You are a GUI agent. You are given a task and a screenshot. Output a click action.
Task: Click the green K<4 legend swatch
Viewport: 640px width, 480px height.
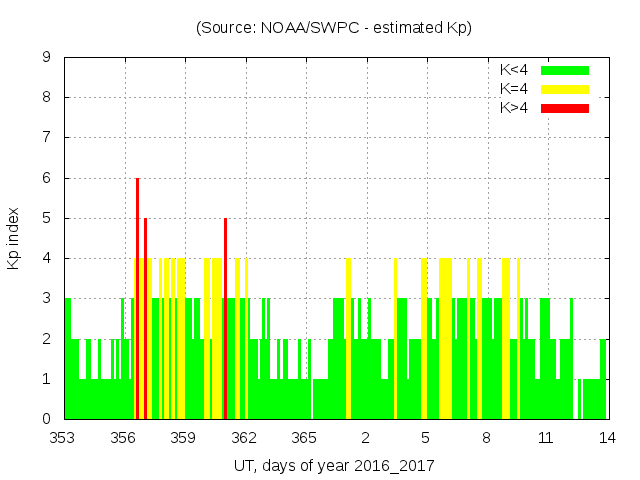(x=565, y=70)
